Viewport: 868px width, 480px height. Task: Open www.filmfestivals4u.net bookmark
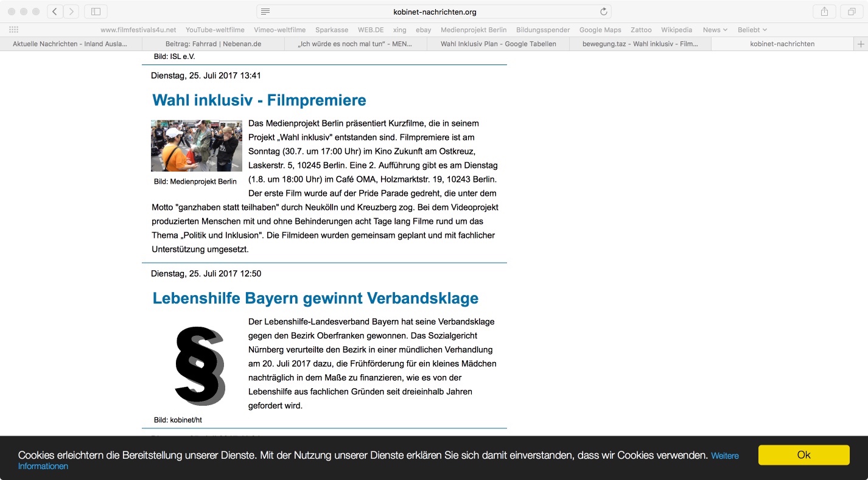coord(138,30)
